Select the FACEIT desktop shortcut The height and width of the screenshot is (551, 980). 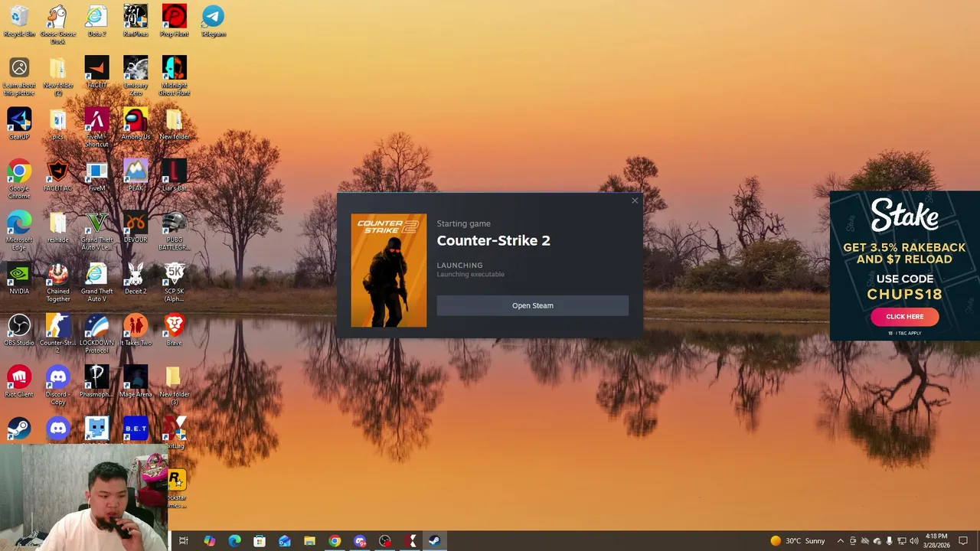(96, 73)
